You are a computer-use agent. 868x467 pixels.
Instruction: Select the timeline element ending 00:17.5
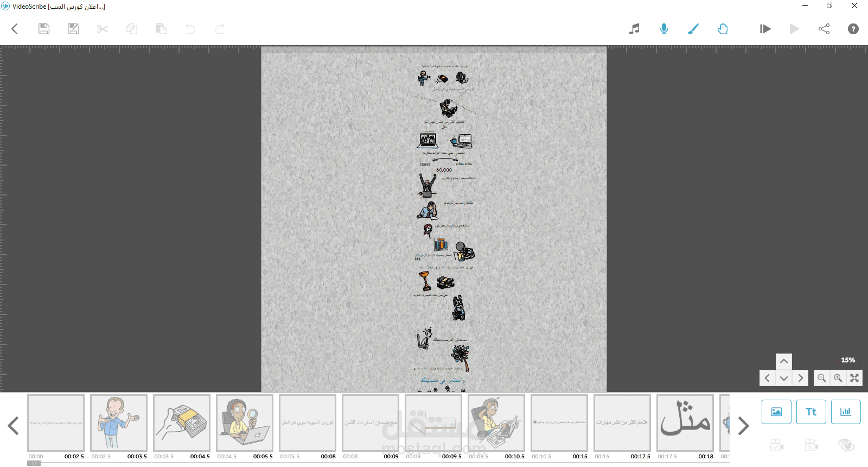coord(622,423)
